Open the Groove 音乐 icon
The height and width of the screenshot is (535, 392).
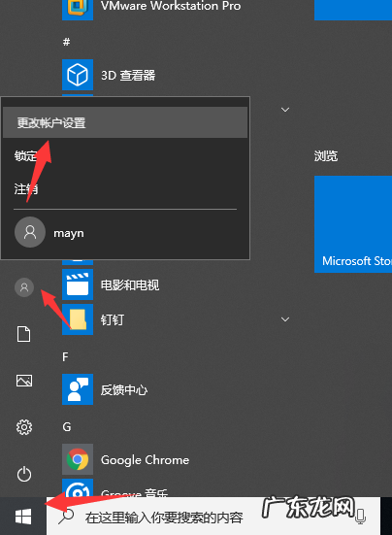pos(78,488)
